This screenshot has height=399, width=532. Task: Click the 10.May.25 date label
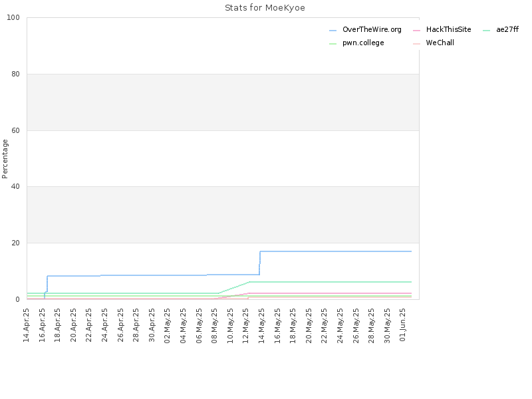pyautogui.click(x=230, y=326)
